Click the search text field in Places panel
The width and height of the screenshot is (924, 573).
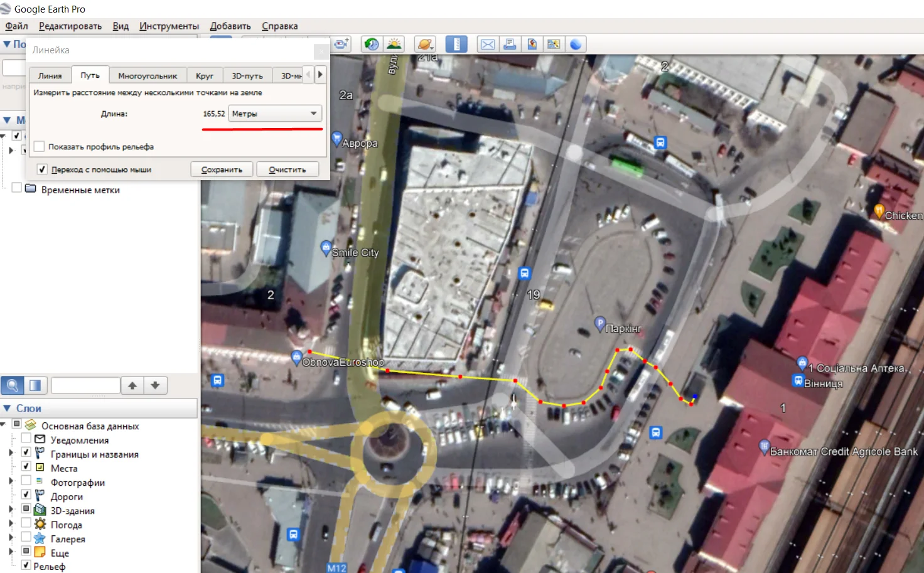(x=85, y=385)
